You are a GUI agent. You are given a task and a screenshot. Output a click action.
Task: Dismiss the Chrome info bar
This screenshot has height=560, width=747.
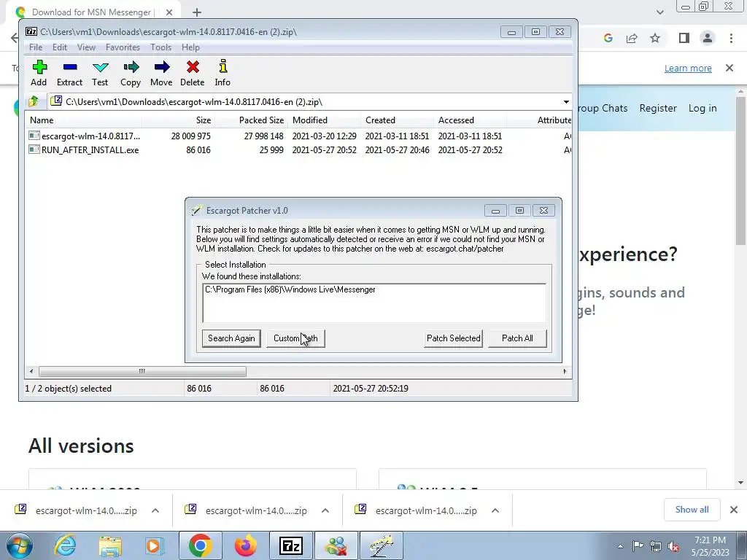729,68
